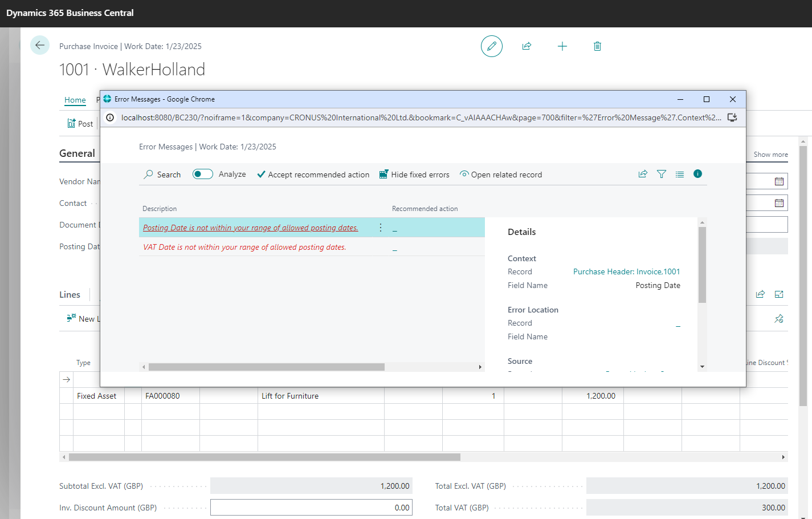Image resolution: width=812 pixels, height=519 pixels.
Task: Open row options three-dot menu
Action: coord(381,228)
